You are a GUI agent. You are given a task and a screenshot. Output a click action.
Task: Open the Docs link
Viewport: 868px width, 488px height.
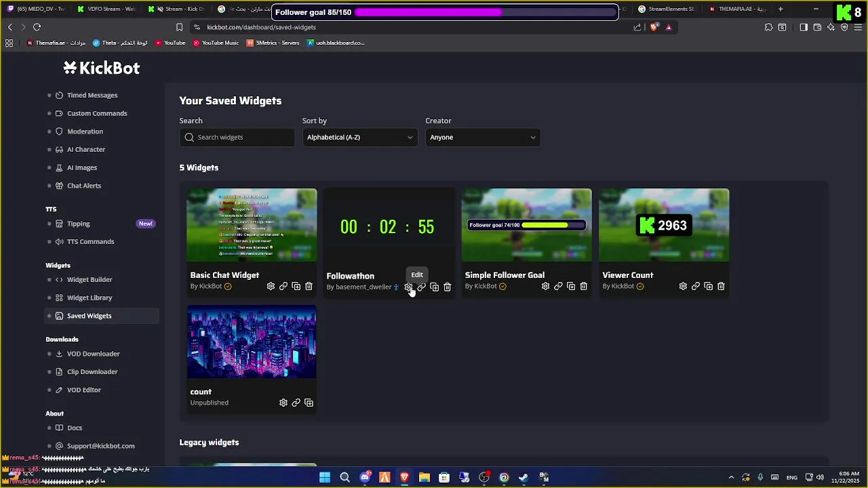pos(75,428)
